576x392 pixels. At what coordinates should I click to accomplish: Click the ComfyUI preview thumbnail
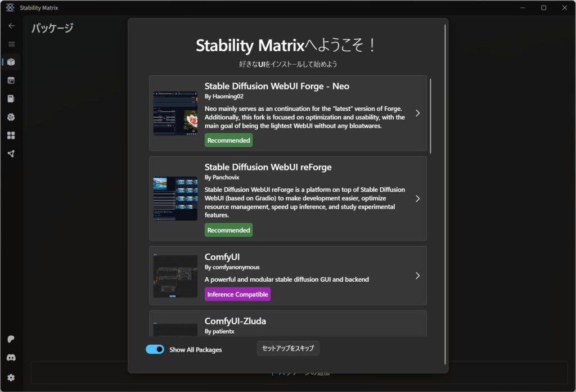tap(175, 276)
